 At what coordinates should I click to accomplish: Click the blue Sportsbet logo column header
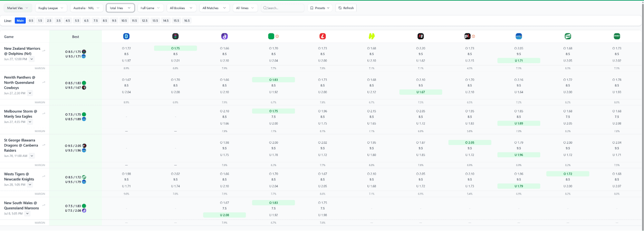point(519,36)
